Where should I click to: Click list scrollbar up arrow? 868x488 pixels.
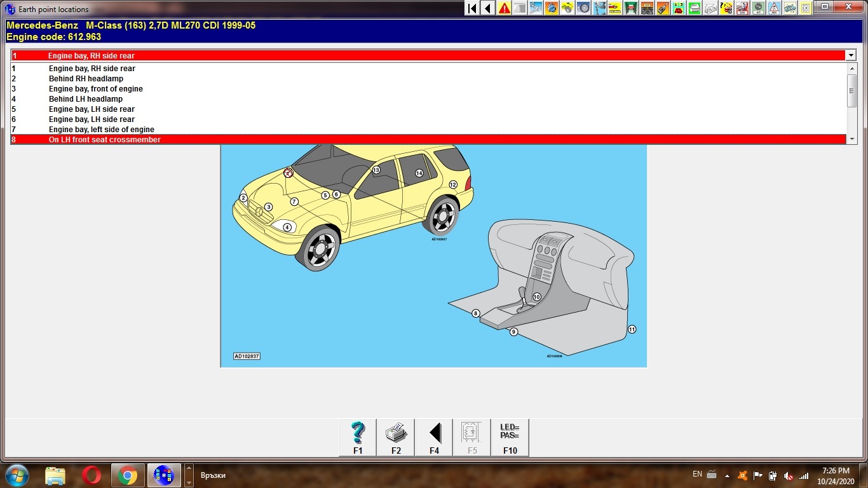(x=852, y=68)
